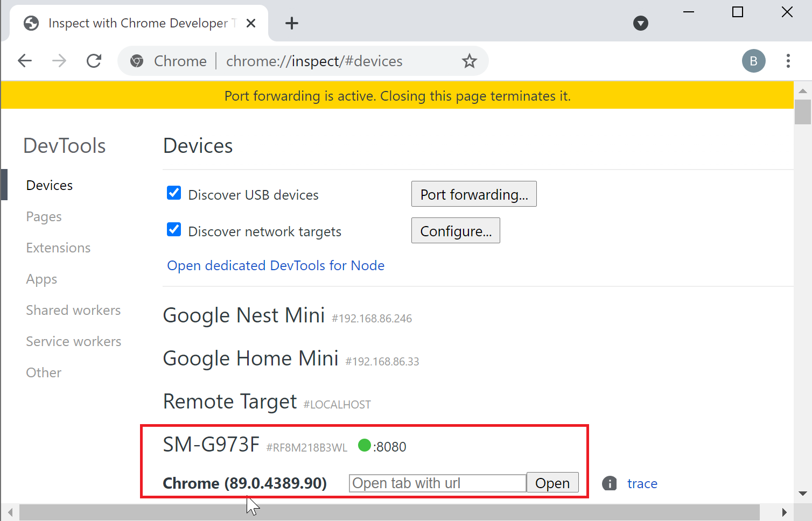This screenshot has width=812, height=521.
Task: Open dedicated DevTools for Node
Action: [276, 265]
